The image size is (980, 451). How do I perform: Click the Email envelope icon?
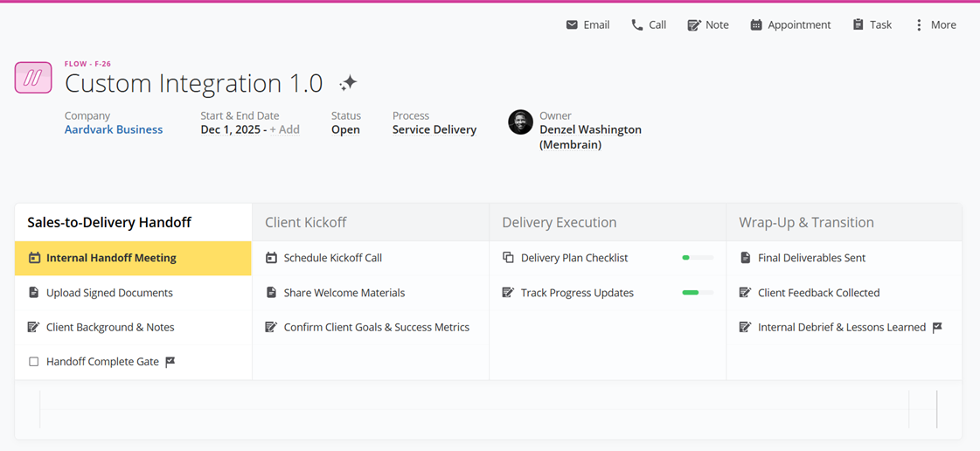pyautogui.click(x=572, y=24)
